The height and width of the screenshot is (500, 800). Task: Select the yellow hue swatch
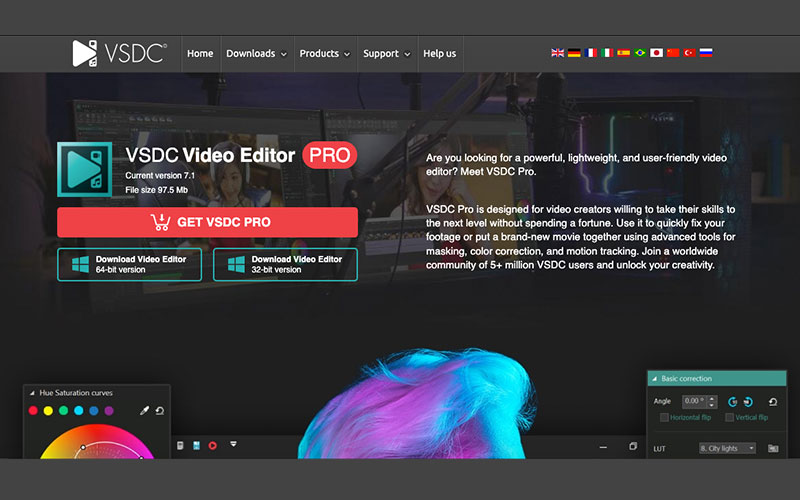click(x=48, y=411)
